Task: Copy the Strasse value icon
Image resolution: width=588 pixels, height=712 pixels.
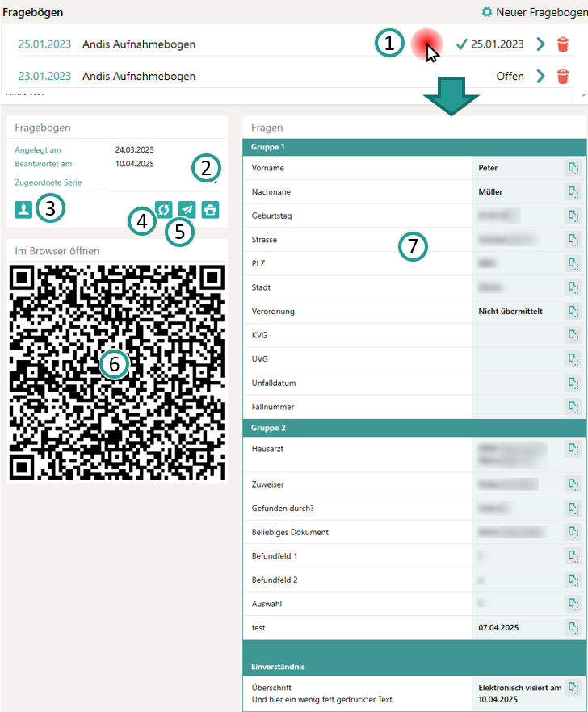Action: (573, 240)
